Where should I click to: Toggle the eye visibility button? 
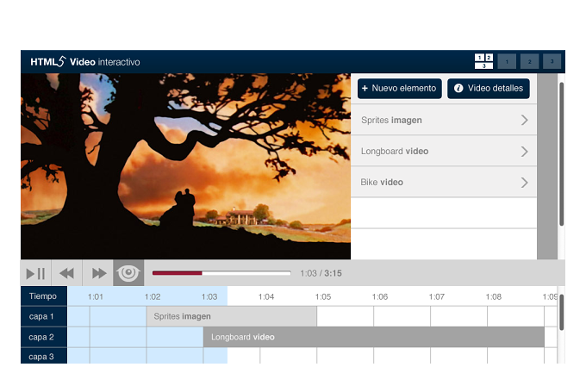pyautogui.click(x=128, y=273)
